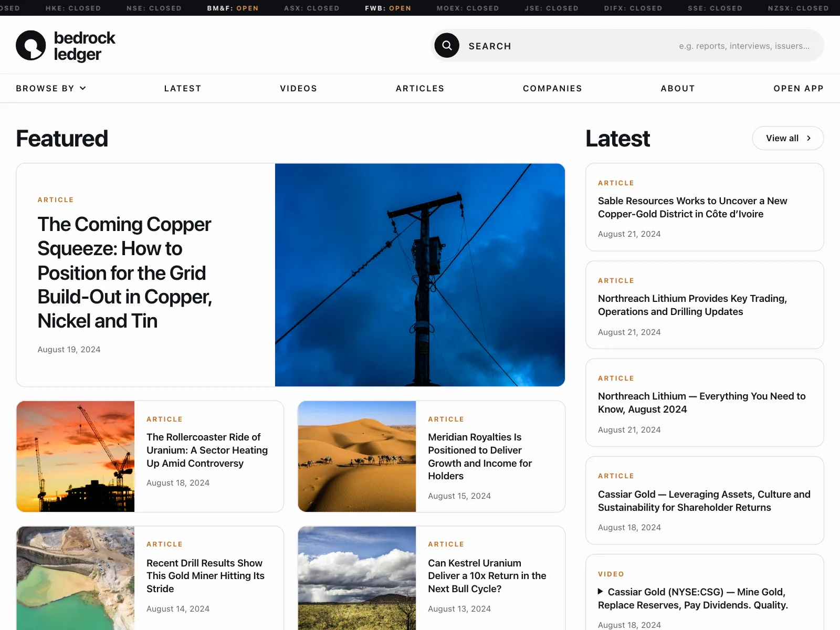Screen dimensions: 840x630
Task: Open Northreach Lithium Everything You Need article
Action: click(x=701, y=403)
